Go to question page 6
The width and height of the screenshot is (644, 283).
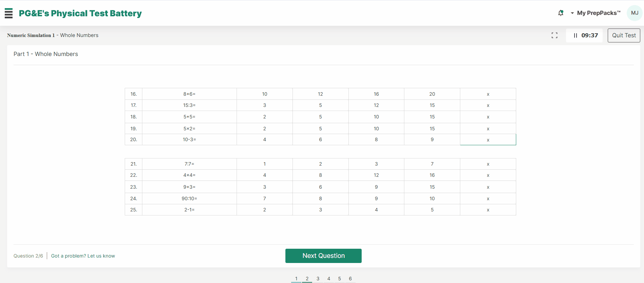pos(350,279)
